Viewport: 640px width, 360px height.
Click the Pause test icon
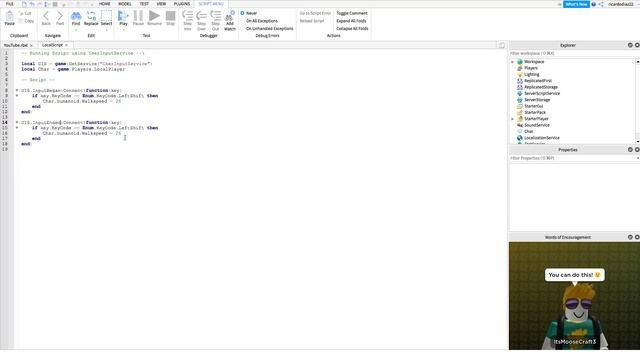coord(138,16)
